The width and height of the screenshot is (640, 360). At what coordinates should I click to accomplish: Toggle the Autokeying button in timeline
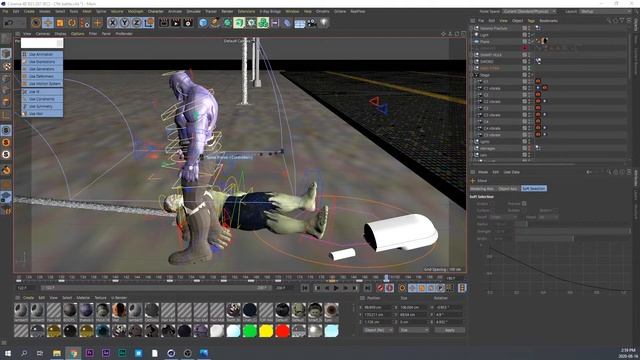point(390,288)
